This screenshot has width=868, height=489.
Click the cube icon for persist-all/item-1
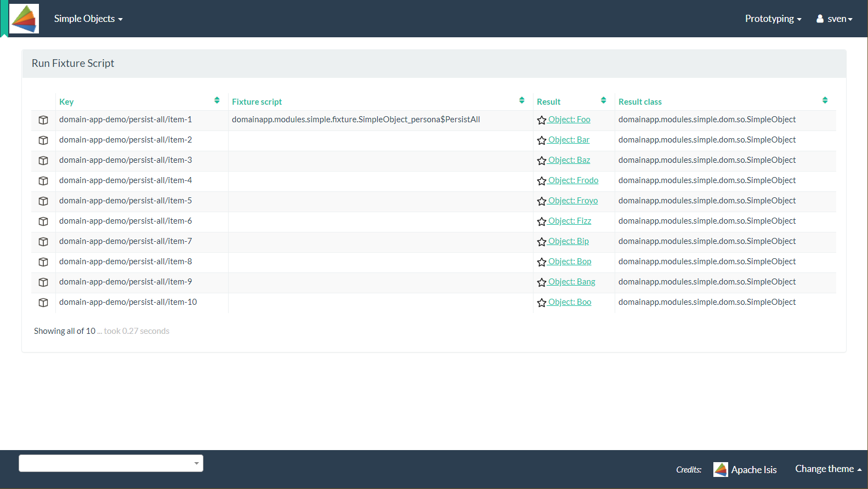(43, 120)
